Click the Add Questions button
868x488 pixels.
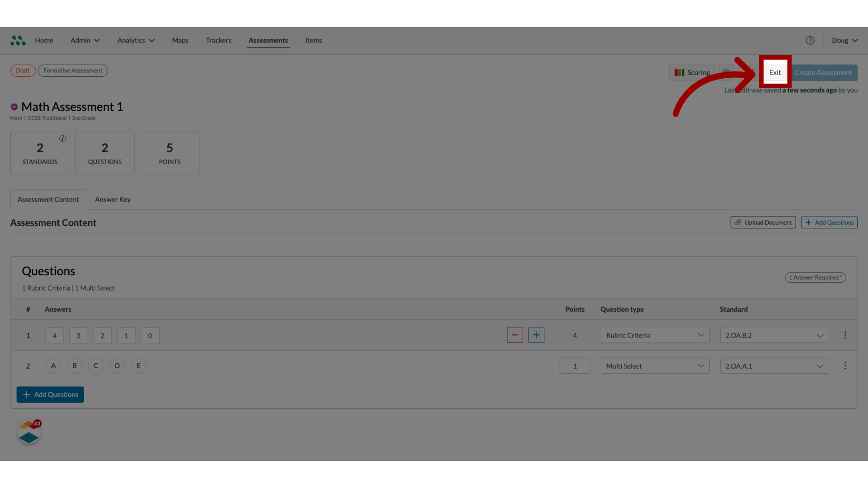829,222
